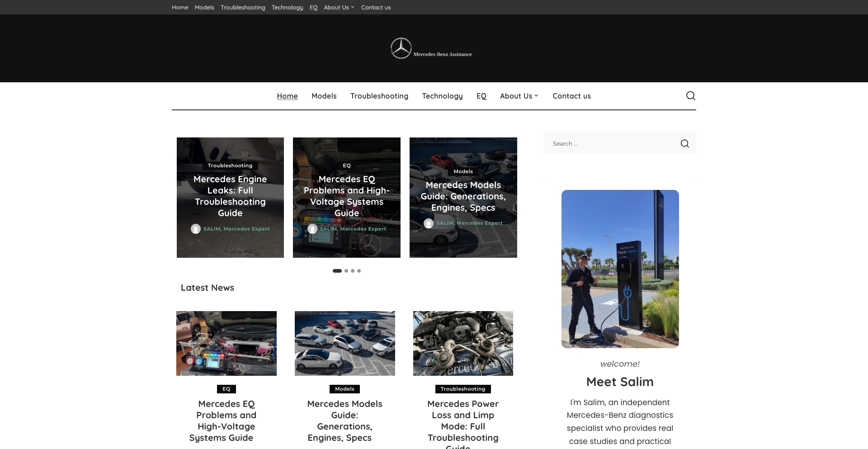The image size is (868, 449).
Task: Click the author avatar next to SALIM on Engine Leaks article
Action: point(196,229)
